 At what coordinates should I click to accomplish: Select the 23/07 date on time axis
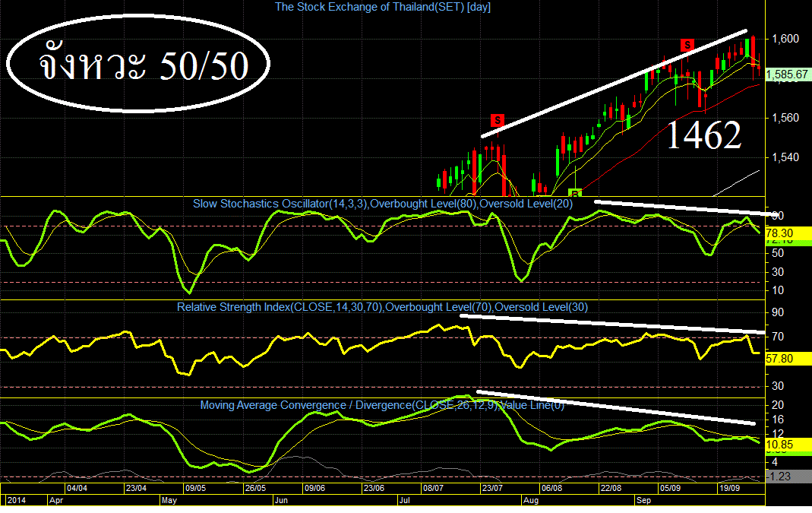point(492,488)
